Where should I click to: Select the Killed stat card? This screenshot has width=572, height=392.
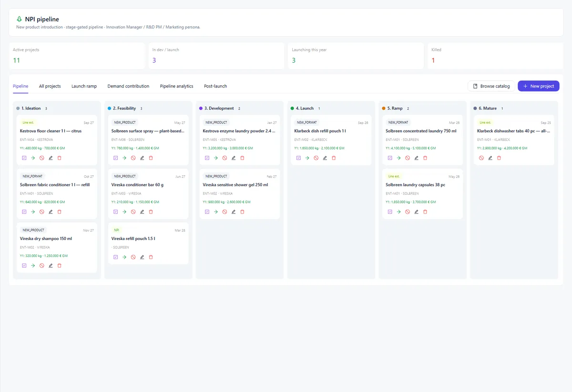coord(495,56)
